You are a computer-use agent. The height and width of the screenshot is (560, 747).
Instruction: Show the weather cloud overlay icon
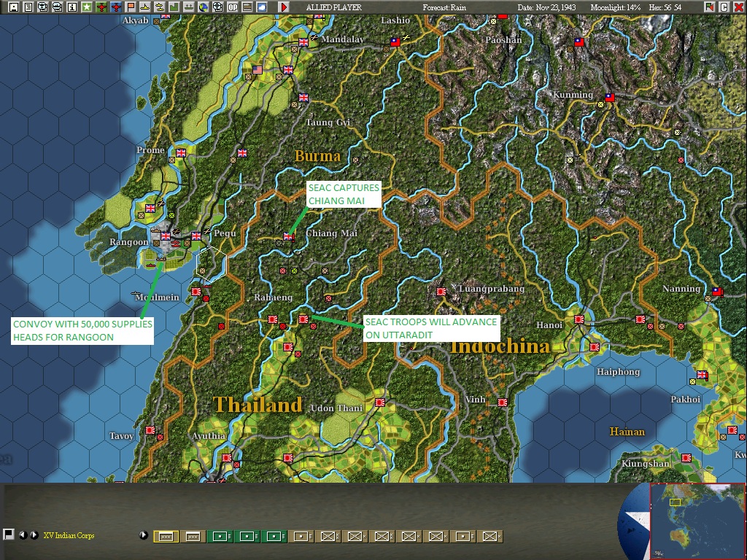(x=262, y=7)
